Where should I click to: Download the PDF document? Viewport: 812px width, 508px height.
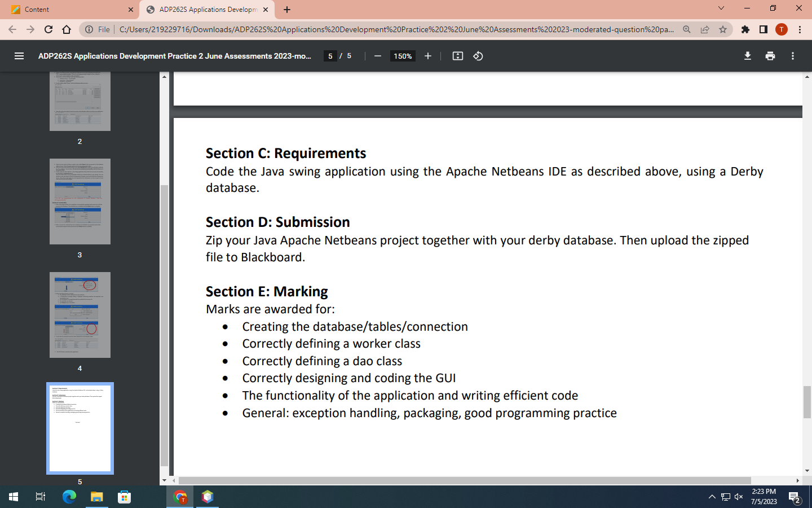[747, 56]
